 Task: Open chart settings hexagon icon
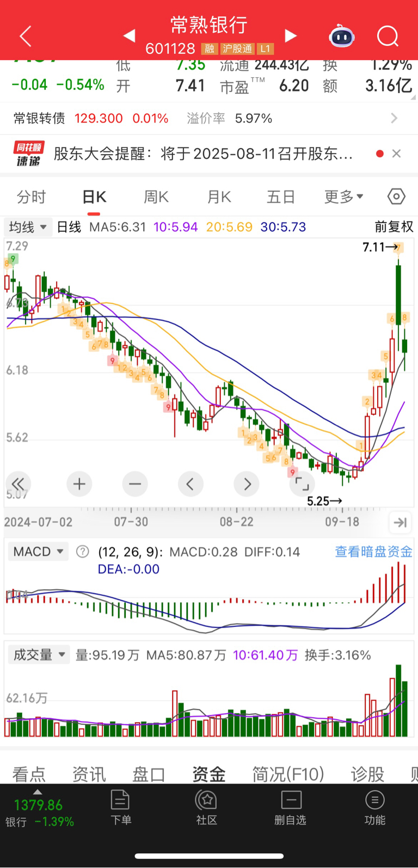pos(396,197)
